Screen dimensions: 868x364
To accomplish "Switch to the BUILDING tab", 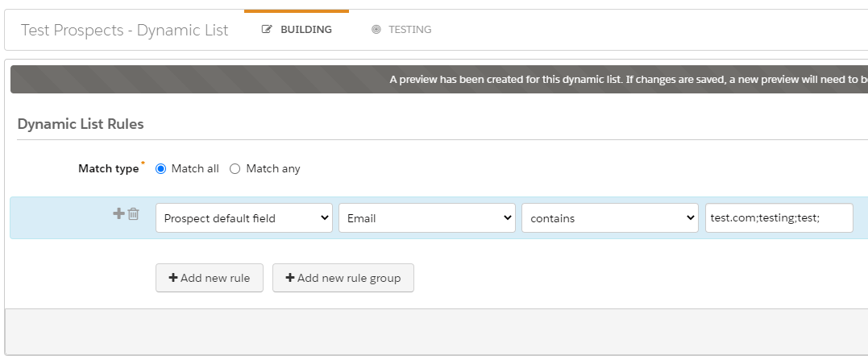I will coord(297,30).
